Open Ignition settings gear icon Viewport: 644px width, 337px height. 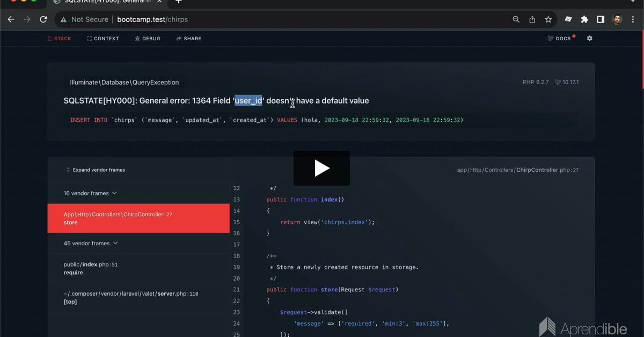(x=590, y=39)
